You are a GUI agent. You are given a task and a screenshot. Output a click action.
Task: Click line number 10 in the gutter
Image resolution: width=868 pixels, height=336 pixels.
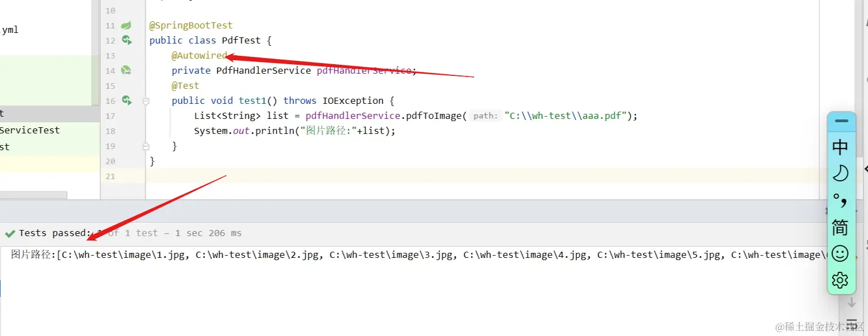tap(110, 10)
